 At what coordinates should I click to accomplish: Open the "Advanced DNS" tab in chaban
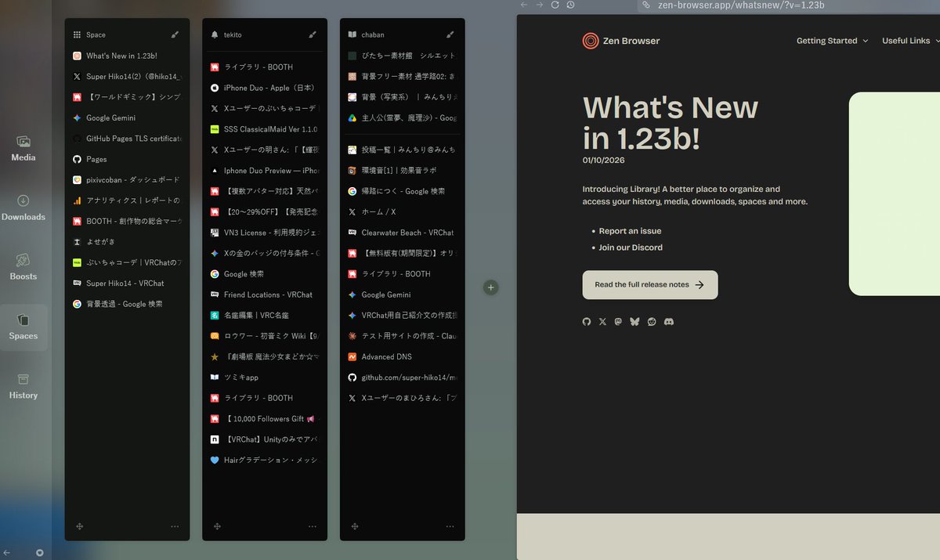403,356
